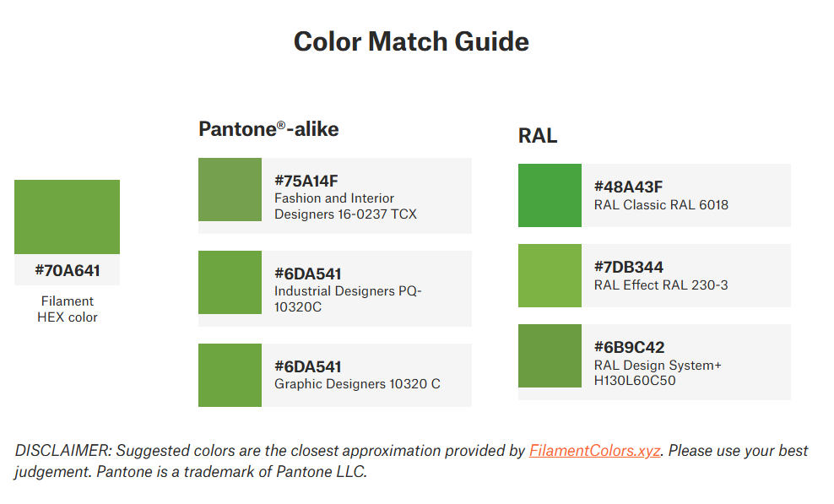834x504 pixels.
Task: Click the Color Match Guide title
Action: (411, 41)
